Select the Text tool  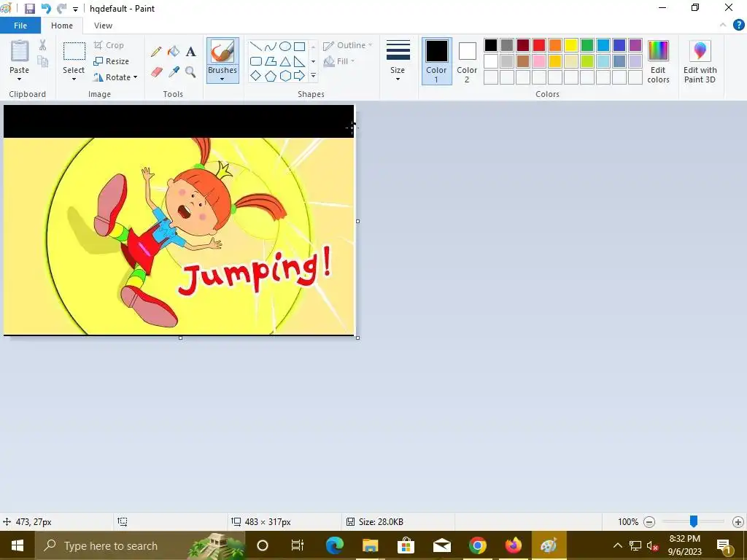[190, 52]
